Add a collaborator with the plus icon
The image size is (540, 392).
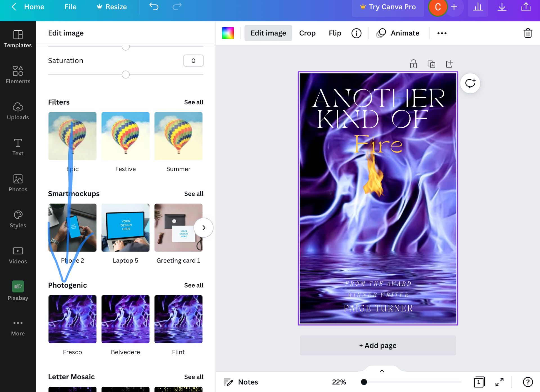[x=454, y=7]
